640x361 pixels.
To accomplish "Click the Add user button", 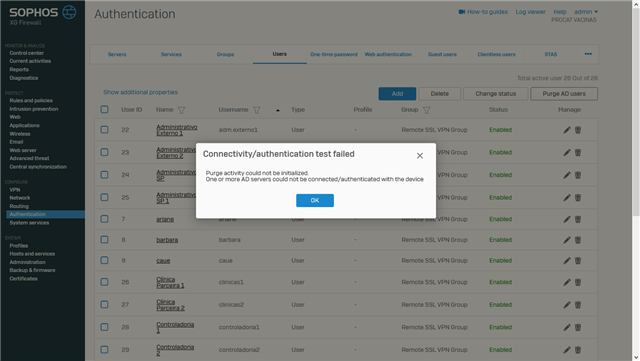I will (x=397, y=94).
